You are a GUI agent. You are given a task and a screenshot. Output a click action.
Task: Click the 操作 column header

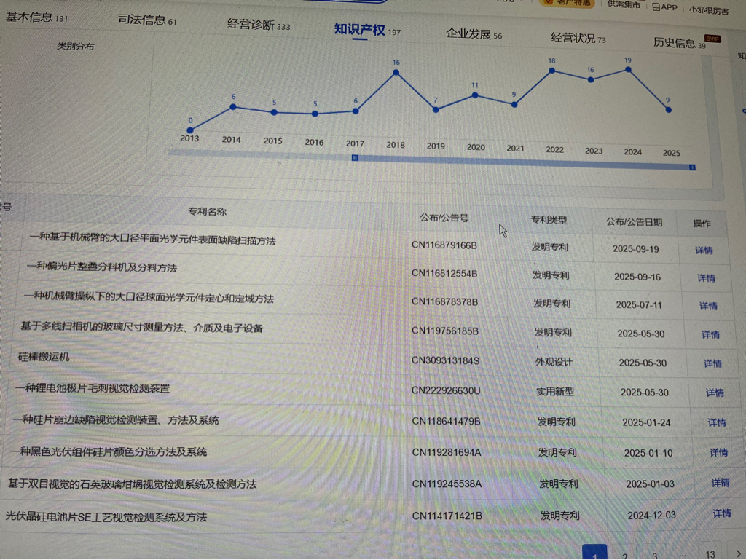click(702, 224)
